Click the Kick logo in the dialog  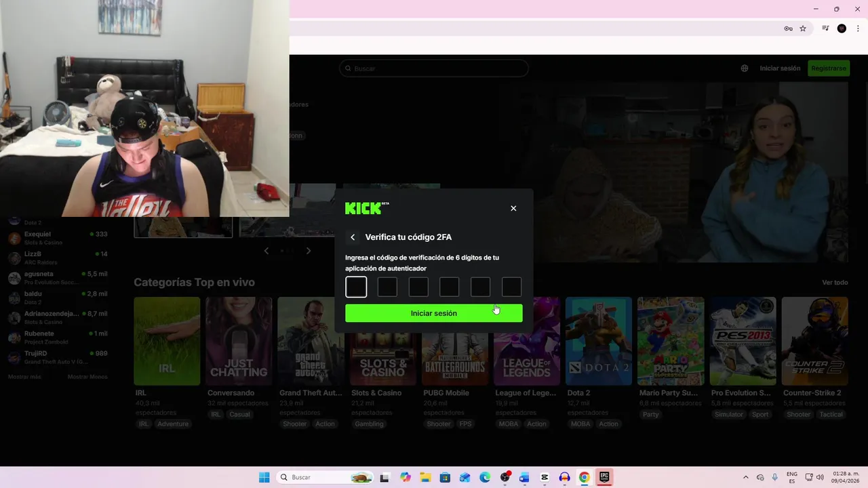[x=367, y=208]
